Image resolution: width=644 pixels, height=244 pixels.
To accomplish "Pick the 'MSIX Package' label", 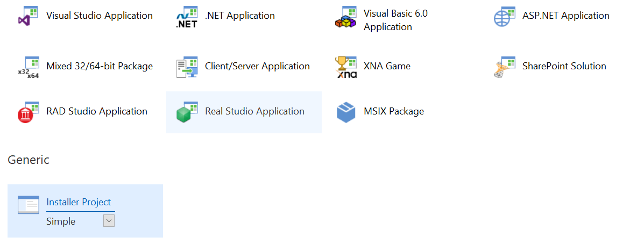I will [x=394, y=111].
